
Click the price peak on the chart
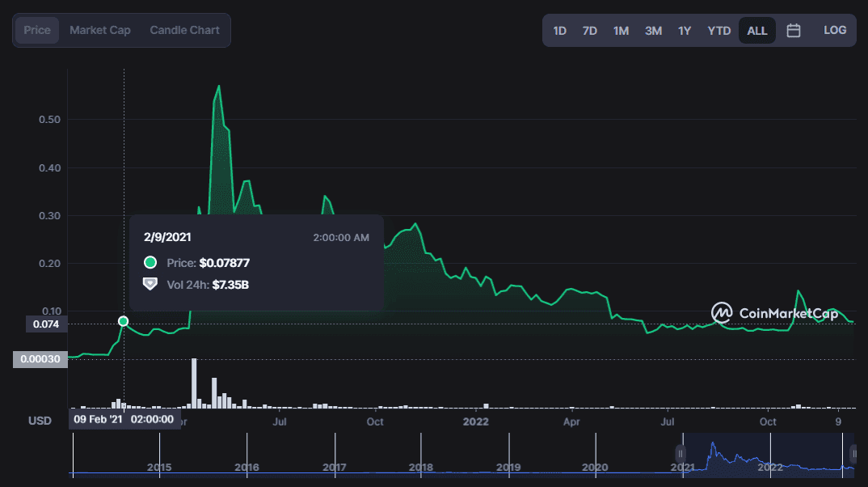click(218, 86)
